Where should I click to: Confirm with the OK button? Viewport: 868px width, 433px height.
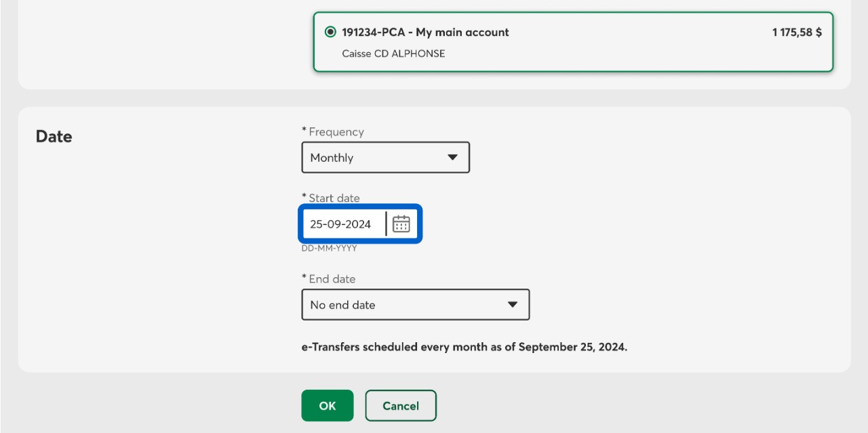click(327, 406)
